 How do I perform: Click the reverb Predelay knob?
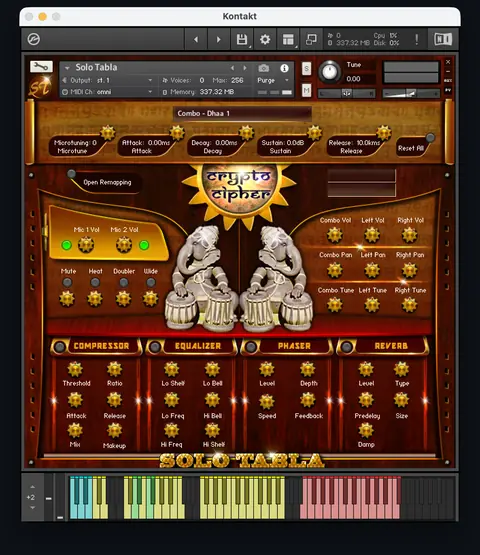click(x=366, y=400)
